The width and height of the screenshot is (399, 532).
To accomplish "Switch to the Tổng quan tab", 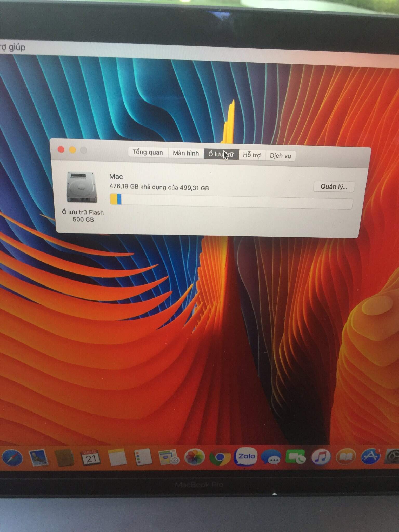I will pos(148,152).
